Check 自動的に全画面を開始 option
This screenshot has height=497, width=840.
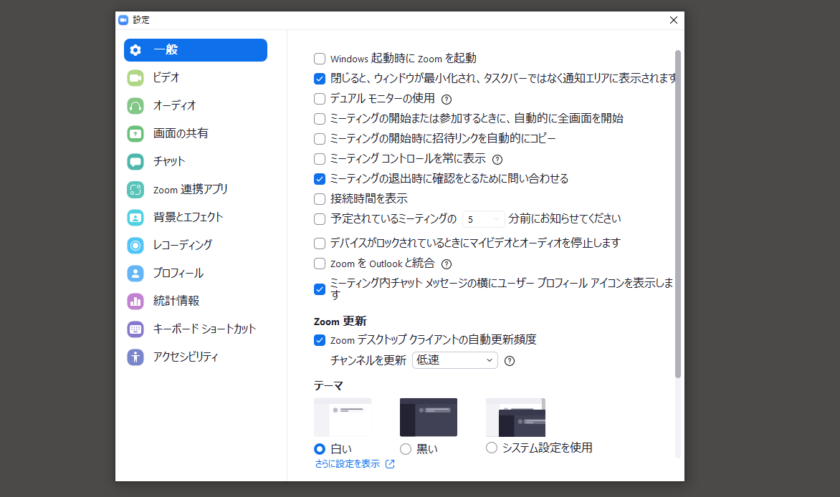(x=320, y=119)
